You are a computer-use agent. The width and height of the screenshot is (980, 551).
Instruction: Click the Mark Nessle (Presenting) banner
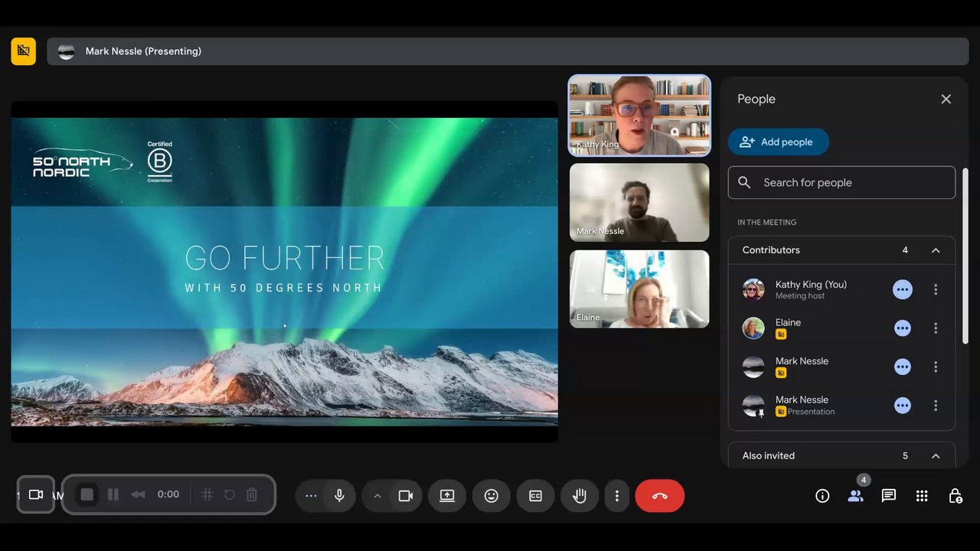508,51
